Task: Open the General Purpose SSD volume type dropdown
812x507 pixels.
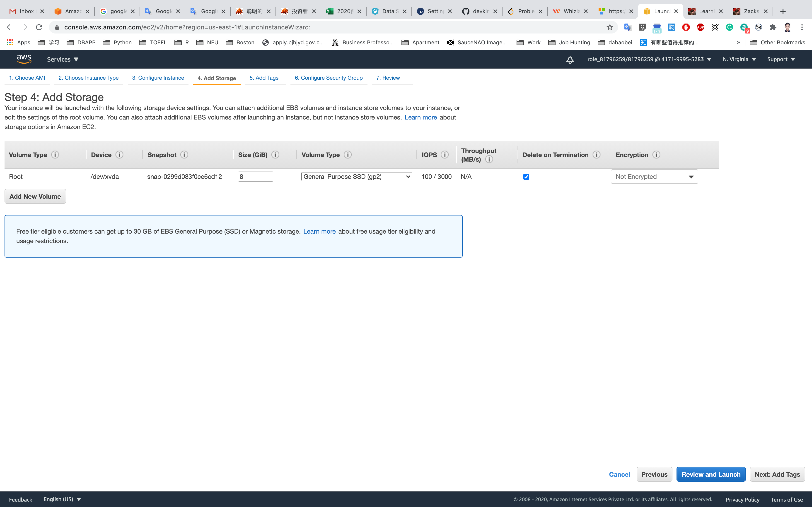Action: [x=356, y=177]
